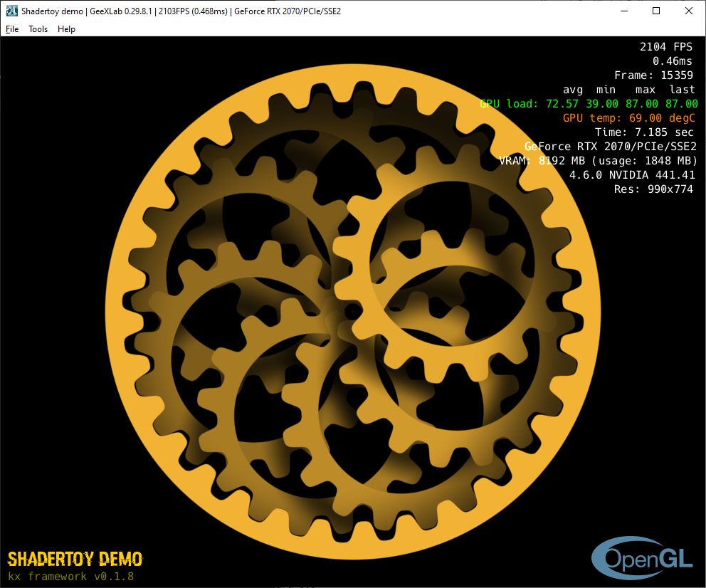Image resolution: width=706 pixels, height=588 pixels.
Task: Click the SHADERTOY DEMO title text
Action: (x=75, y=560)
